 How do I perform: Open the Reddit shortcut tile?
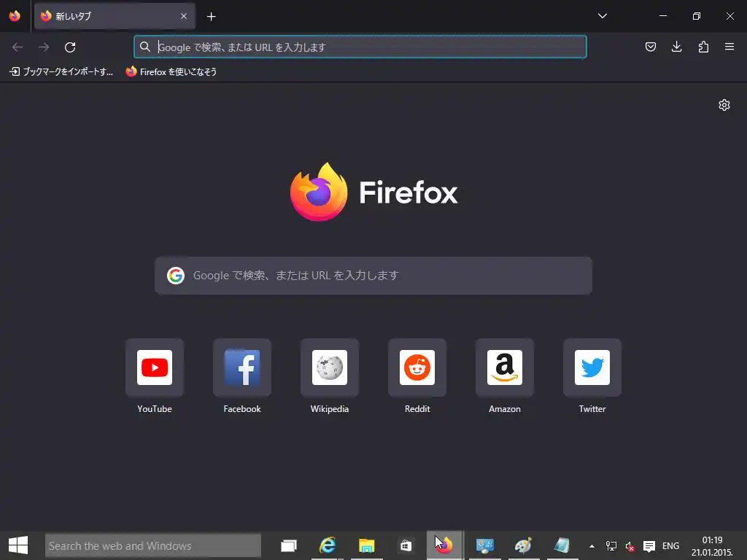tap(417, 367)
